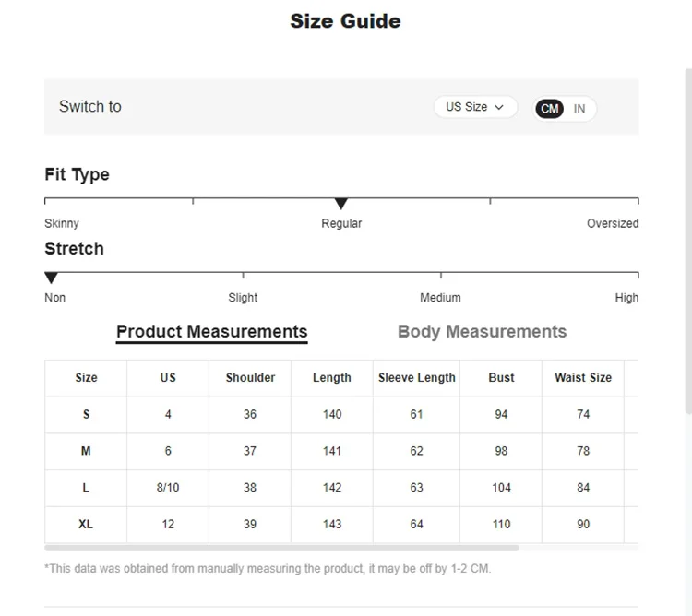Click the Sleeve Length column header
Image resolution: width=692 pixels, height=616 pixels.
pos(416,378)
